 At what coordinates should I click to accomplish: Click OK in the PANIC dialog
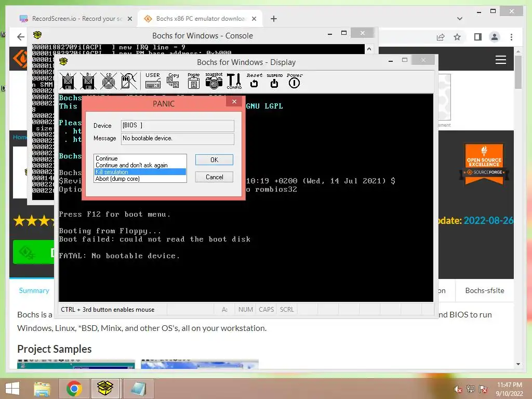214,160
